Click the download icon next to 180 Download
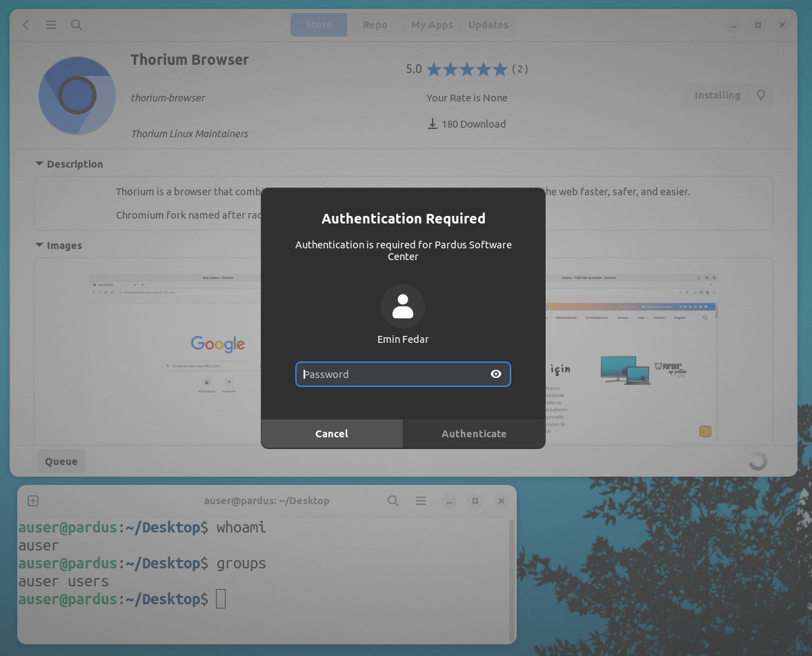Screen dimensions: 812x656 433,123
